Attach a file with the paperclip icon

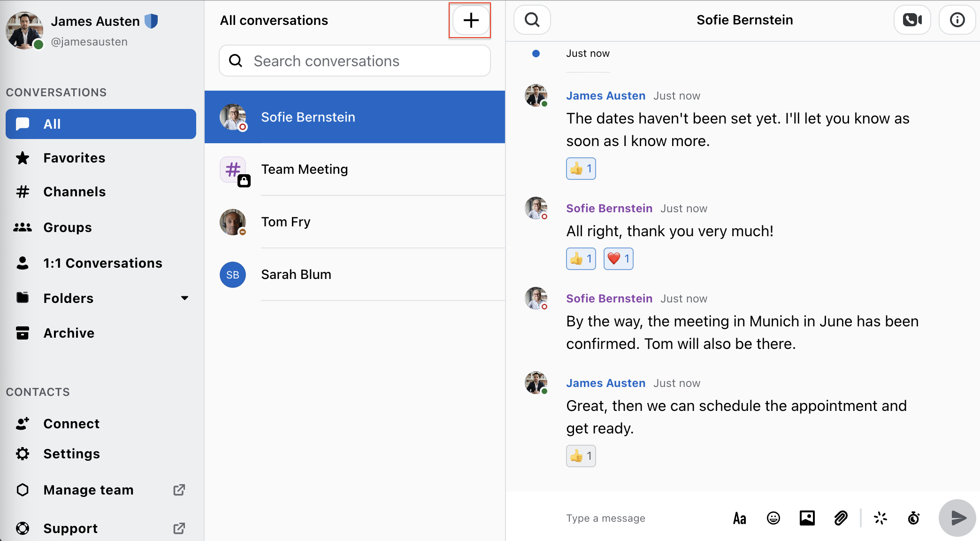tap(841, 518)
